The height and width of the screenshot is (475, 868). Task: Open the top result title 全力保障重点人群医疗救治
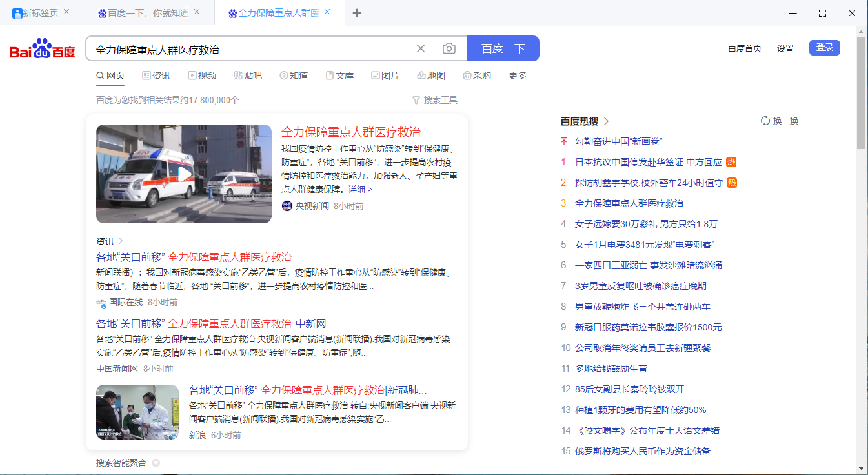tap(351, 132)
